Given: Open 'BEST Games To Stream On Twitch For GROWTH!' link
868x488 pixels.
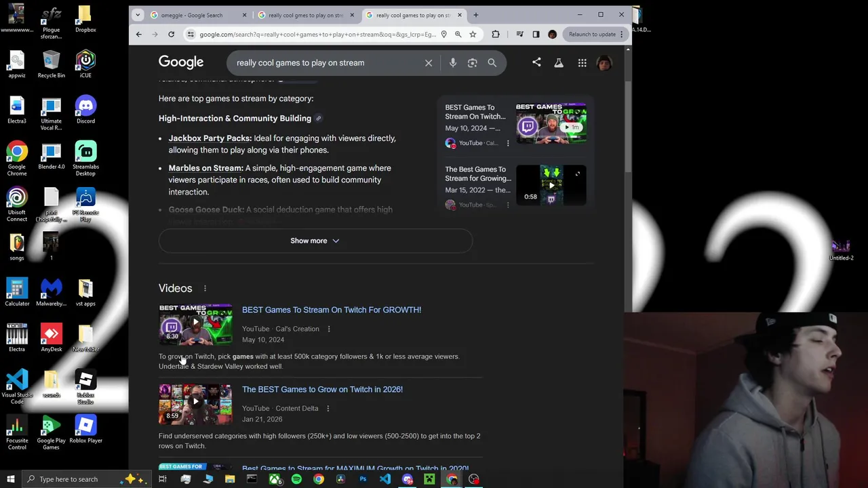Looking at the screenshot, I should (332, 310).
